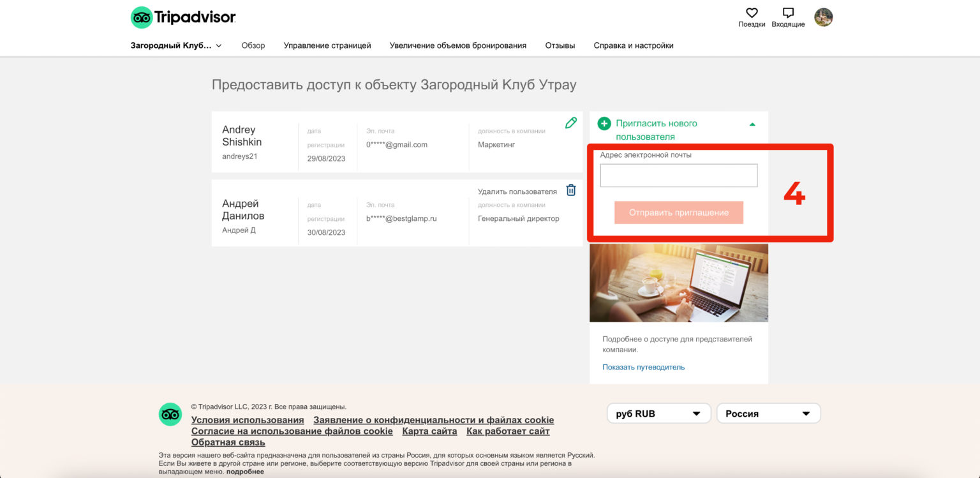Open Увеличение объемов бронирования menu

tap(458, 45)
